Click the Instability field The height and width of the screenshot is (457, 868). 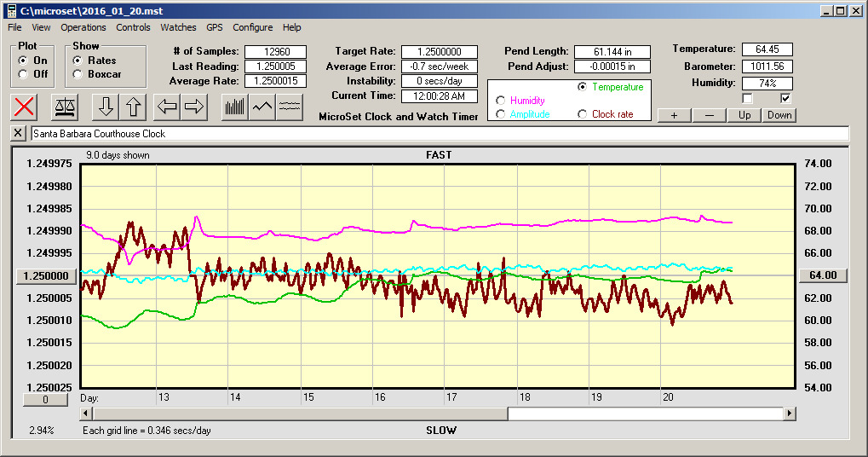click(x=440, y=81)
